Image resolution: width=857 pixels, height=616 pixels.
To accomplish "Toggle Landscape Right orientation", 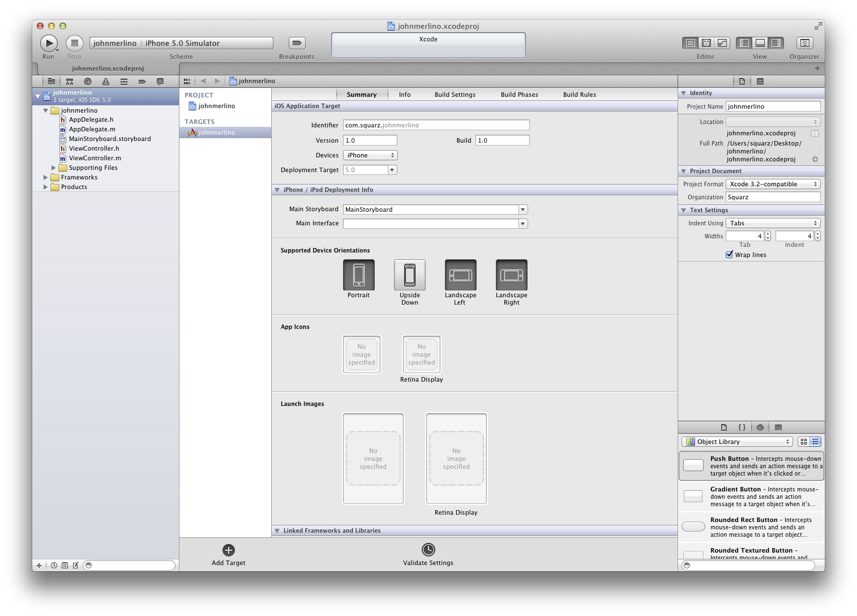I will [512, 275].
